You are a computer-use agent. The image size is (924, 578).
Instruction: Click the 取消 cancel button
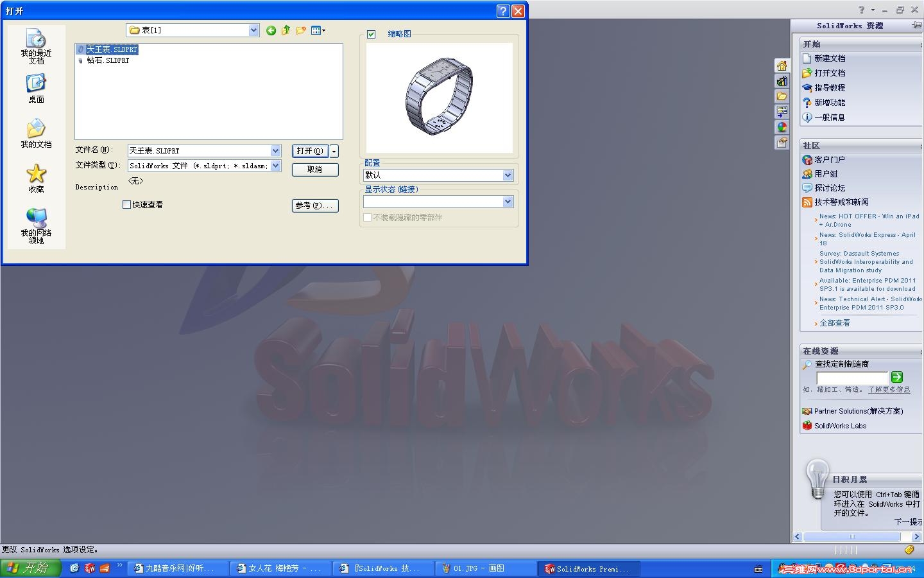point(314,170)
